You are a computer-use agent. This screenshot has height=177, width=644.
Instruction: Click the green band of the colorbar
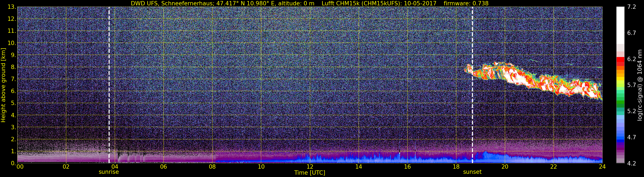[620, 102]
